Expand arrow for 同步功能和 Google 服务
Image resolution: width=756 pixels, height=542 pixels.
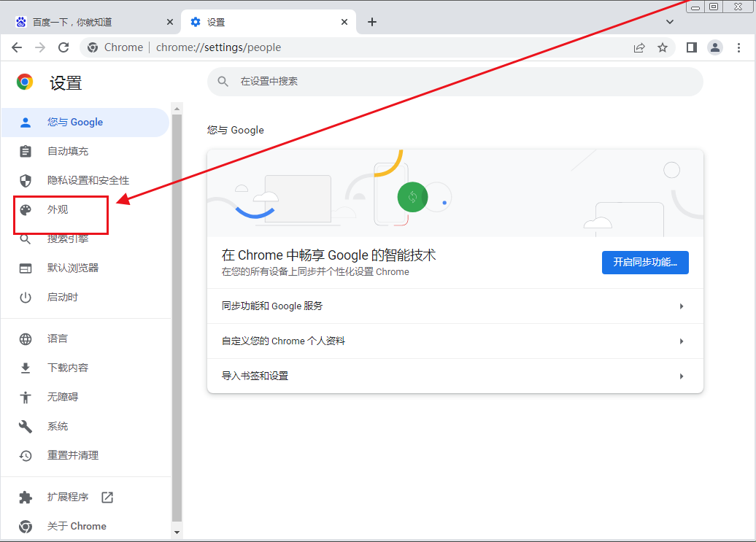(682, 306)
